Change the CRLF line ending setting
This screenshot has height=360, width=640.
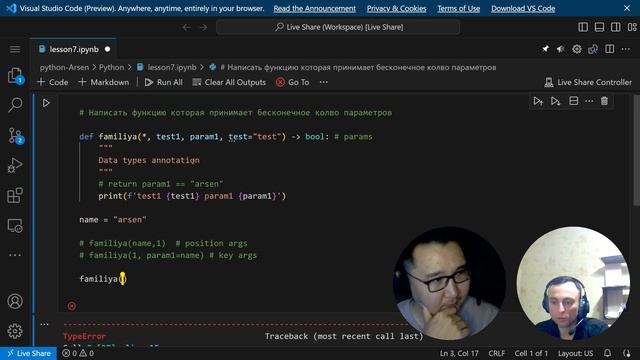(496, 353)
